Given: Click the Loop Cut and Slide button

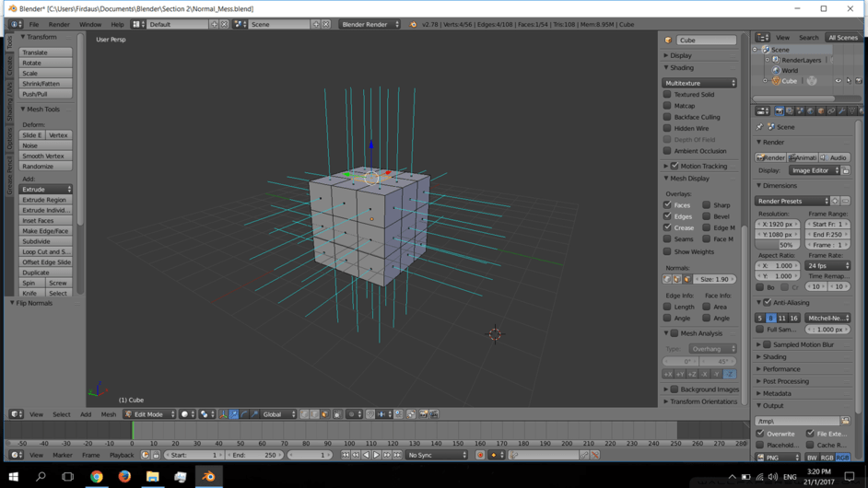Looking at the screenshot, I should pos(45,251).
